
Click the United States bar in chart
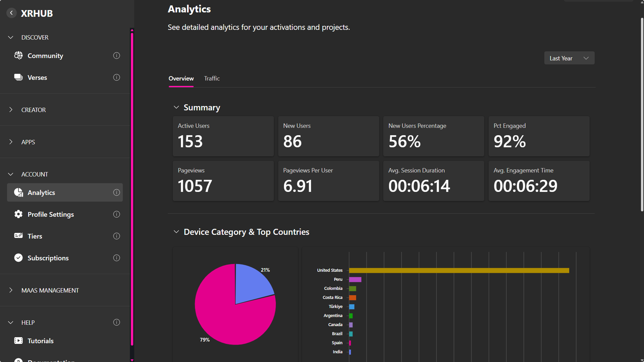(459, 270)
